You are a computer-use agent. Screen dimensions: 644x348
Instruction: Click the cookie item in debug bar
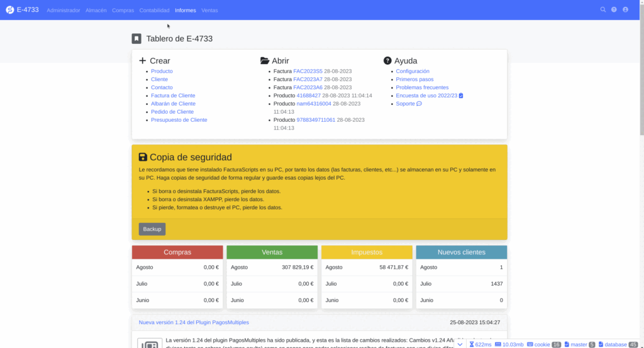[x=543, y=344]
